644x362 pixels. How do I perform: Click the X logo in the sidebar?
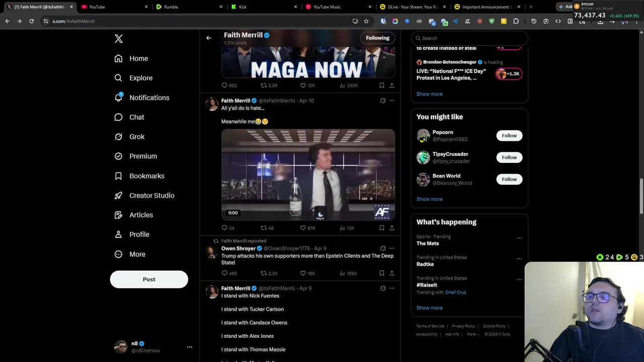pos(119,39)
